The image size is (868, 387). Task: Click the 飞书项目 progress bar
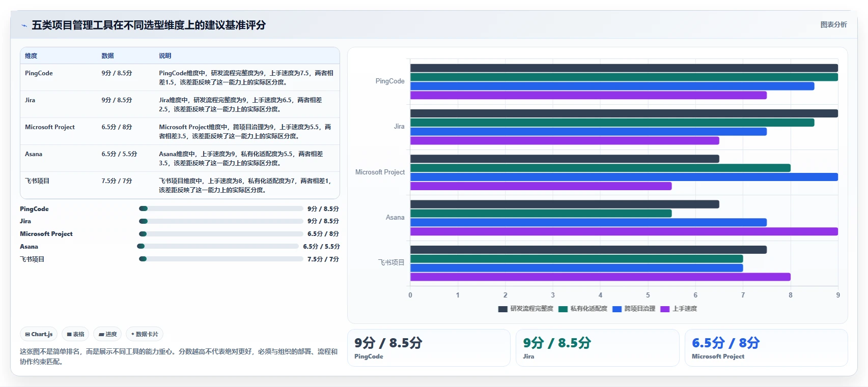(221, 259)
